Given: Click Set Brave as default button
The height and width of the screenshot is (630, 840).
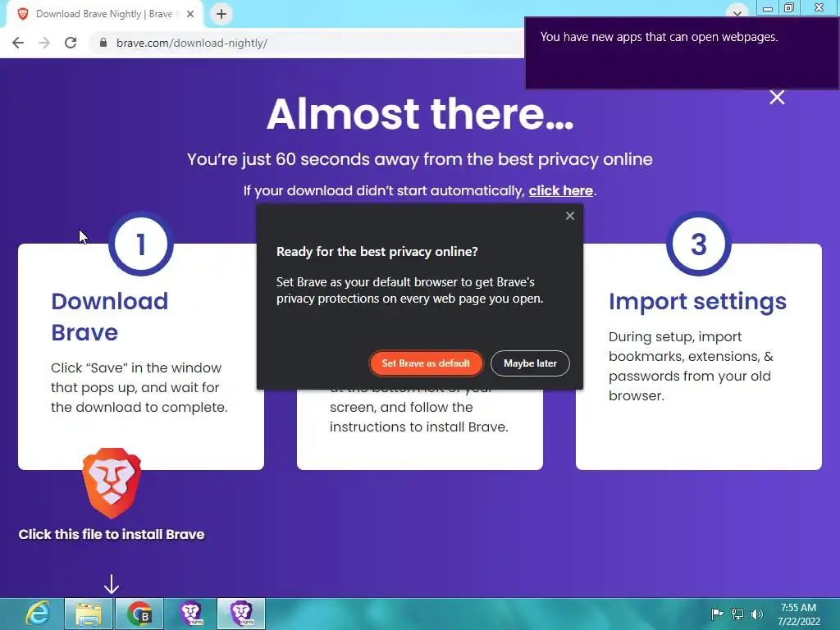Looking at the screenshot, I should point(426,363).
